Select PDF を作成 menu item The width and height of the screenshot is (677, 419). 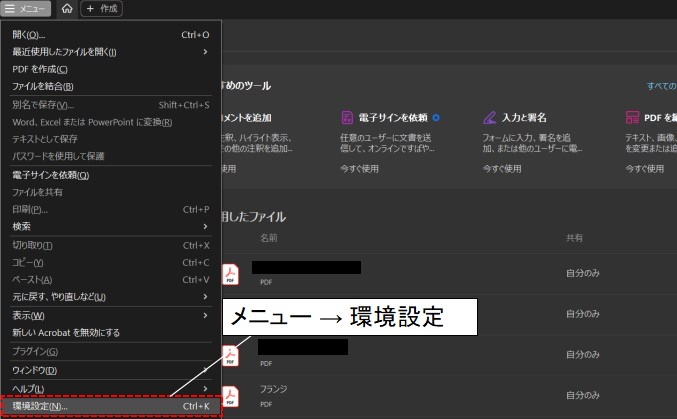pos(40,69)
